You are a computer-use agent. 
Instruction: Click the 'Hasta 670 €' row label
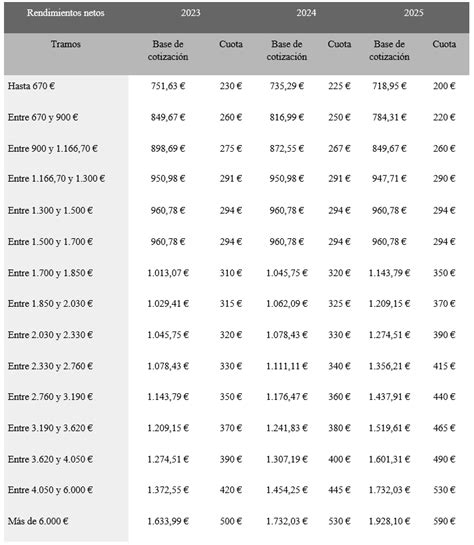(31, 86)
